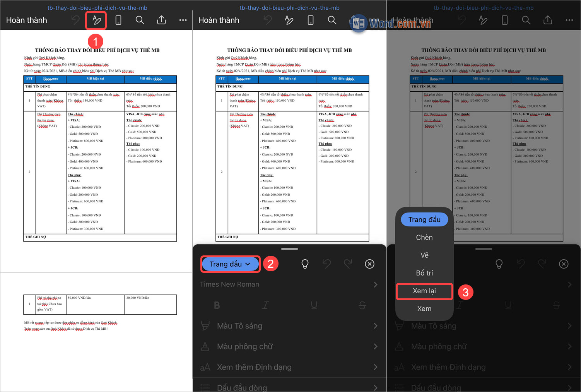Open Màu Tô sáng highlight color on the middle screen
This screenshot has width=581, height=392.
[x=289, y=326]
